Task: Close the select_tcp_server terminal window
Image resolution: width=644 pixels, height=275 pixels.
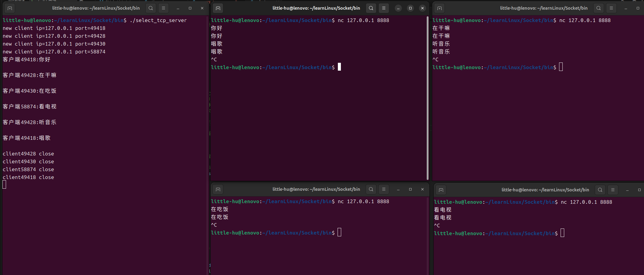Action: pos(202,8)
